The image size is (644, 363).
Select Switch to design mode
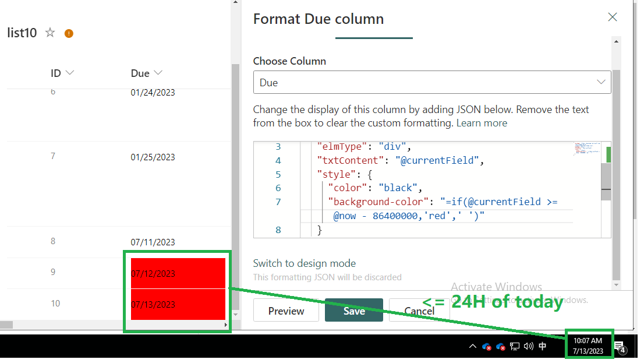[304, 263]
